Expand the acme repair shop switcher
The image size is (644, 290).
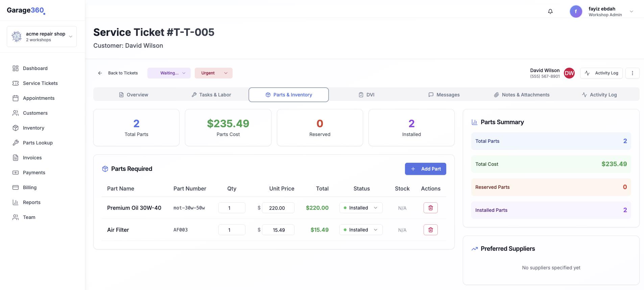coord(42,37)
